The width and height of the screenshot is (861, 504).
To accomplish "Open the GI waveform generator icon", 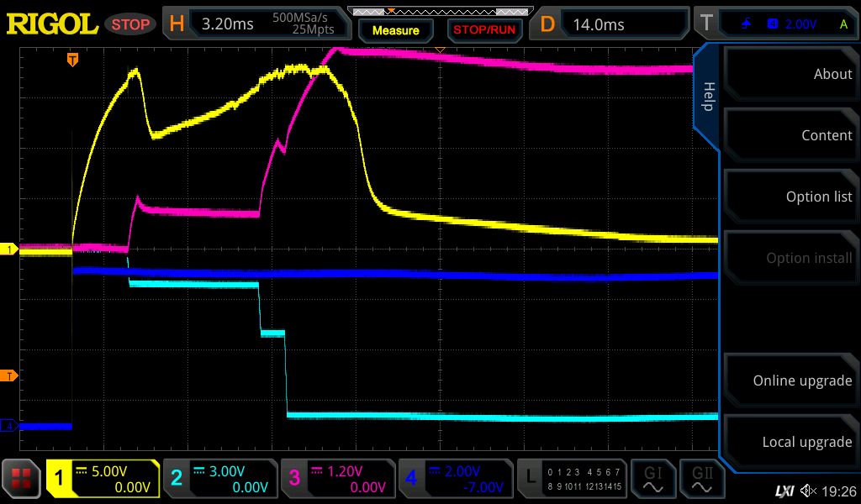I will [x=653, y=479].
